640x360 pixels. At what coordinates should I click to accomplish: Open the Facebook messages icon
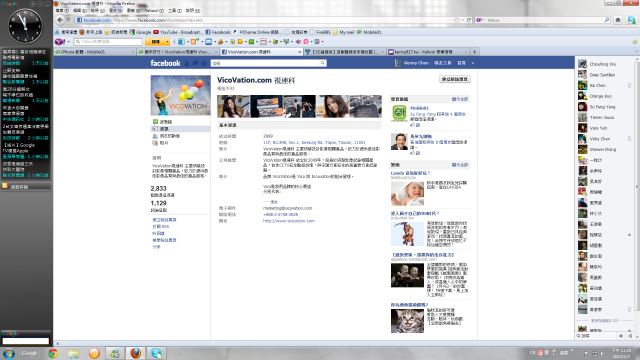pos(195,63)
